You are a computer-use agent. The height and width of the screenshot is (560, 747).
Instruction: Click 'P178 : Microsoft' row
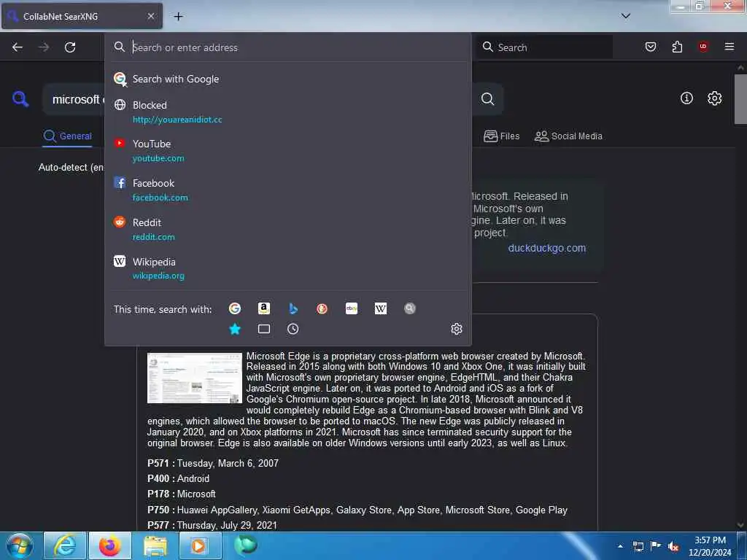click(182, 494)
